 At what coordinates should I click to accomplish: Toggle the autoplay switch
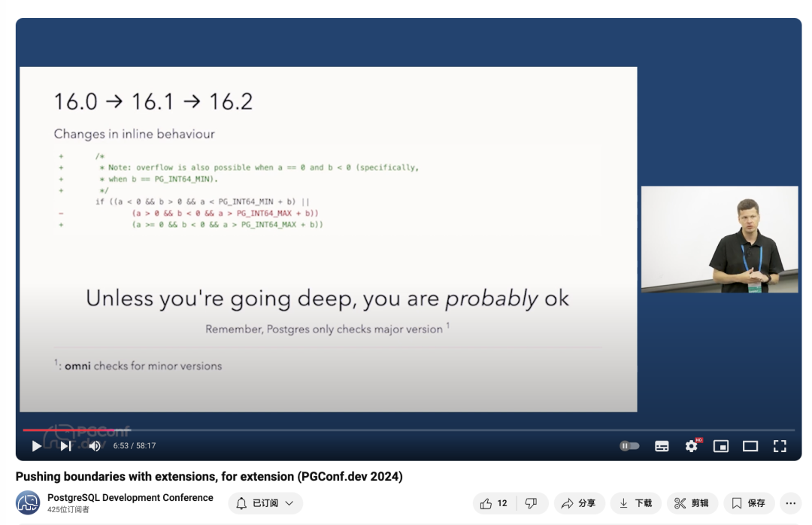click(x=630, y=446)
